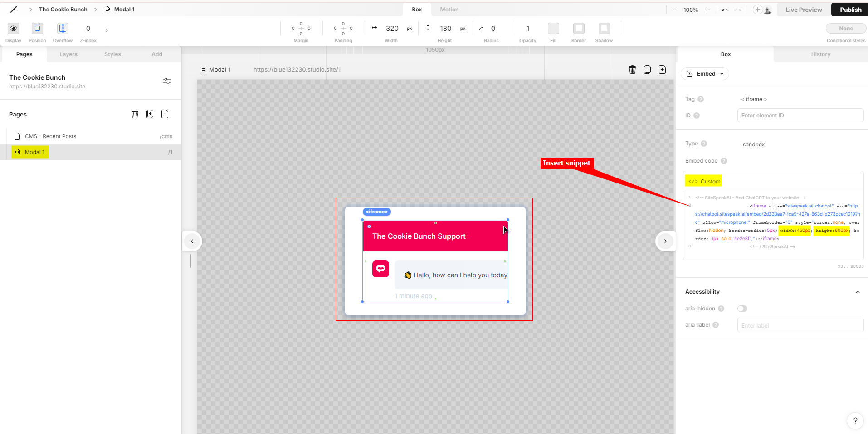Undo the last action
Screen dimensions: 868x434
[x=725, y=10]
